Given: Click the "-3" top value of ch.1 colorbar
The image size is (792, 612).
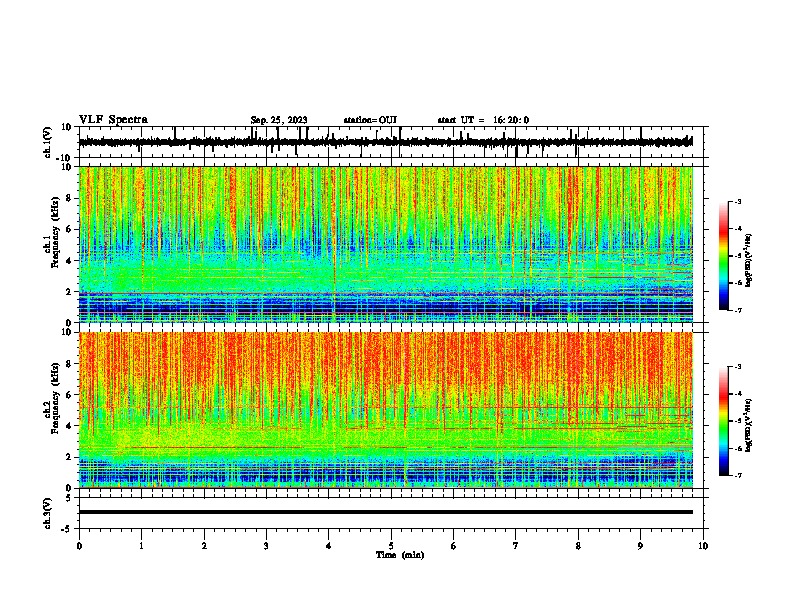Looking at the screenshot, I should click(x=737, y=202).
